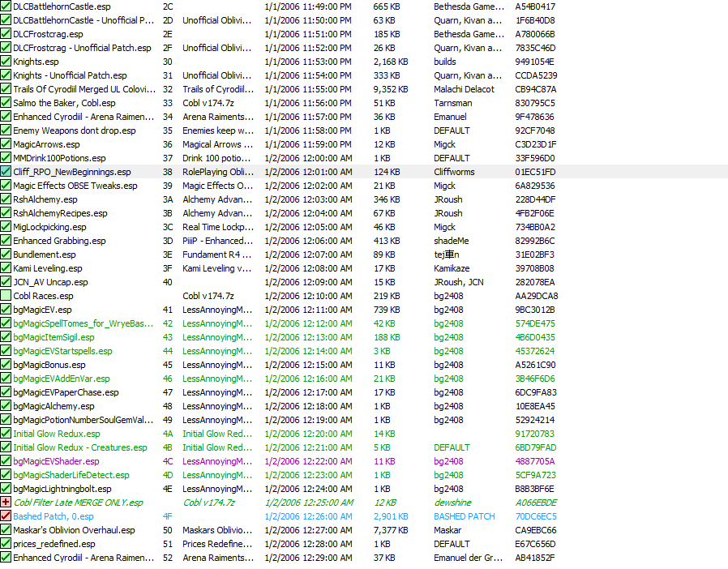Disable Knights.esp via its checkbox
Image resolution: width=728 pixels, height=569 pixels.
pyautogui.click(x=6, y=62)
